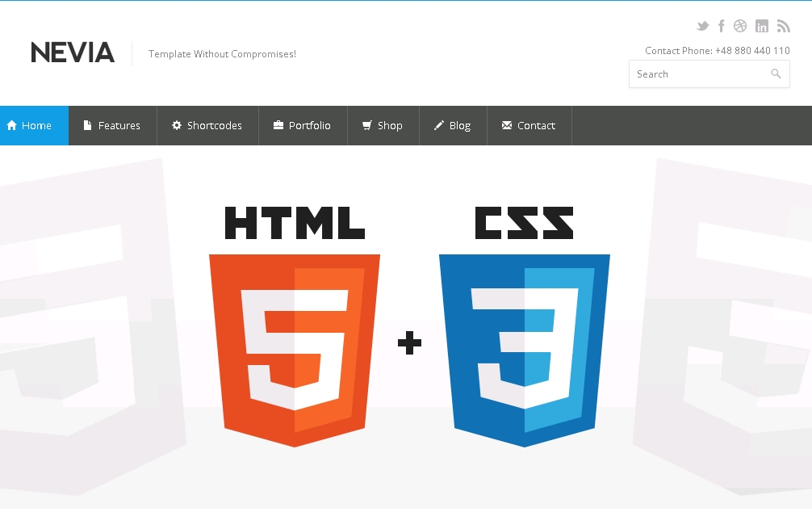Open the Twitter social profile icon
This screenshot has width=812, height=529.
702,26
